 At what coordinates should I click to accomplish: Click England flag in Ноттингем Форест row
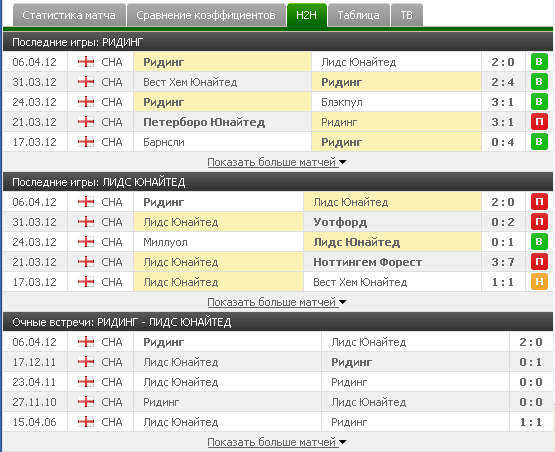[86, 262]
